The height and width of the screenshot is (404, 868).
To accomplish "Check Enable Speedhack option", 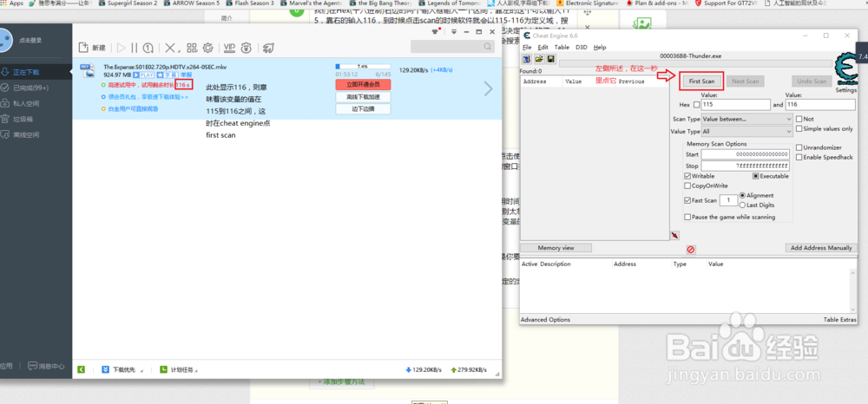I will click(x=799, y=158).
